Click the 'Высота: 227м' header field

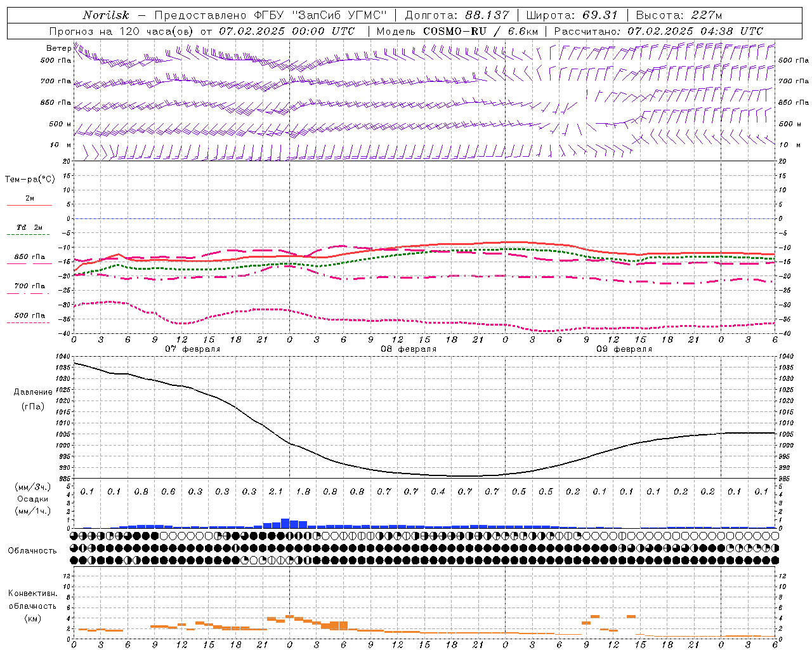tap(679, 15)
